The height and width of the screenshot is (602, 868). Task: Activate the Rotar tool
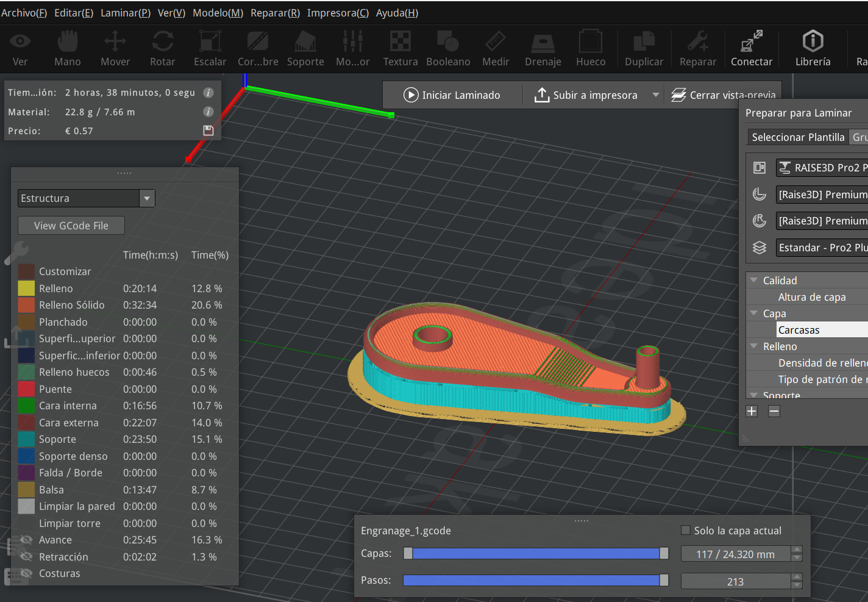(163, 49)
